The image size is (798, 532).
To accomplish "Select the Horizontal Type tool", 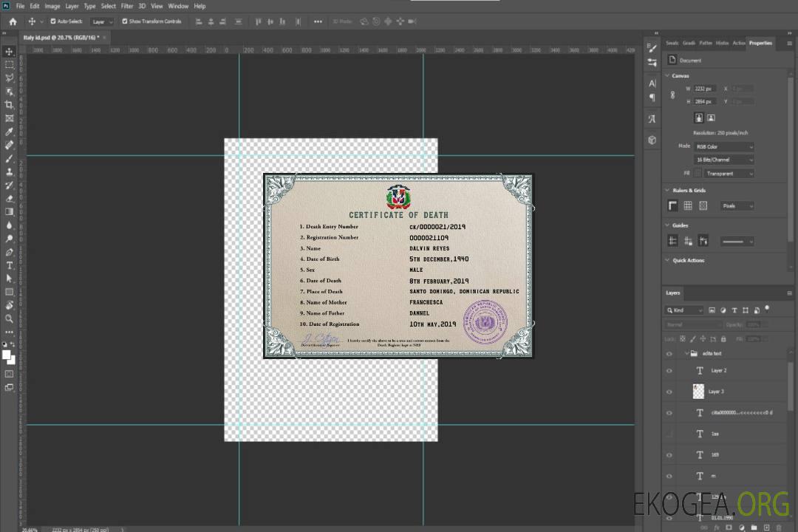I will click(10, 265).
